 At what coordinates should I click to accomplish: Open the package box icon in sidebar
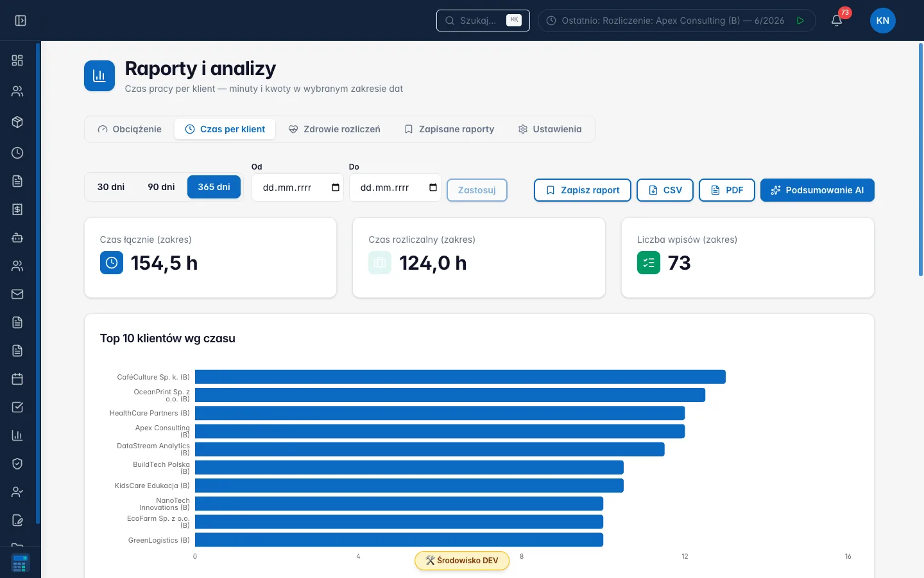click(17, 122)
